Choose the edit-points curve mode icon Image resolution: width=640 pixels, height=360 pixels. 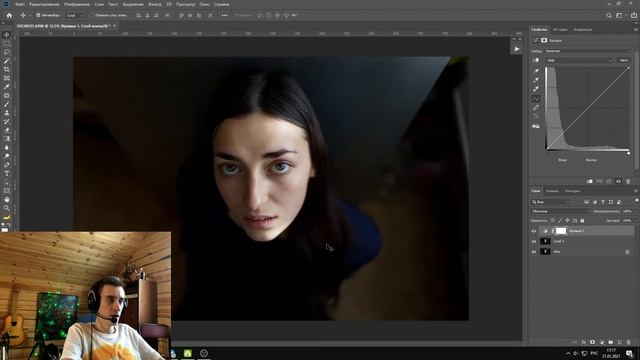[x=536, y=99]
